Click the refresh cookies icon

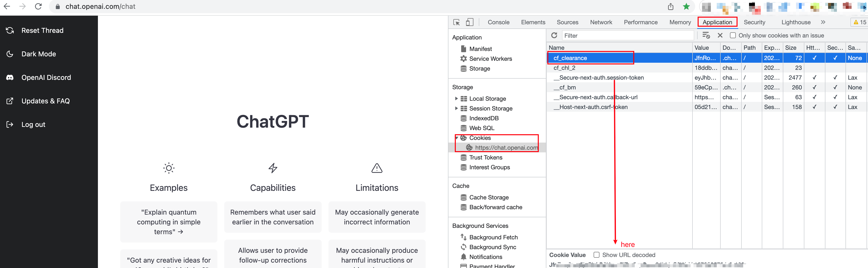554,35
